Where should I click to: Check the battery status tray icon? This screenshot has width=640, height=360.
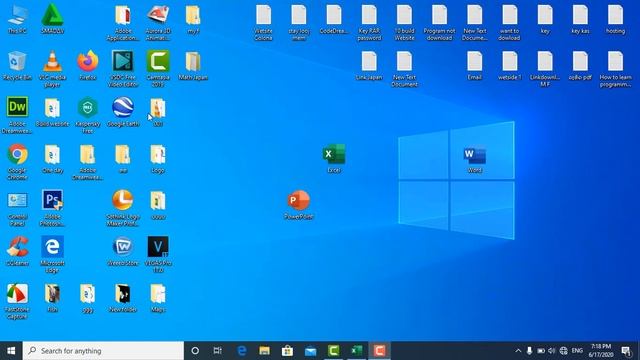541,351
